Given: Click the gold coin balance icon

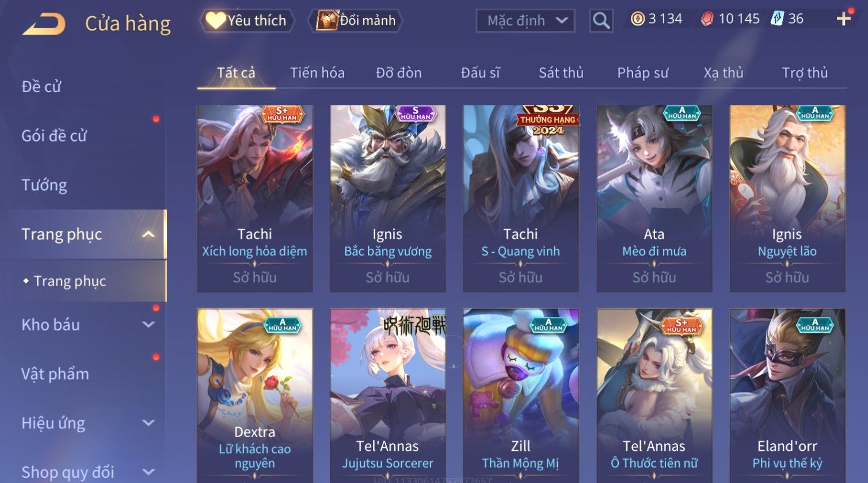Looking at the screenshot, I should pos(637,19).
